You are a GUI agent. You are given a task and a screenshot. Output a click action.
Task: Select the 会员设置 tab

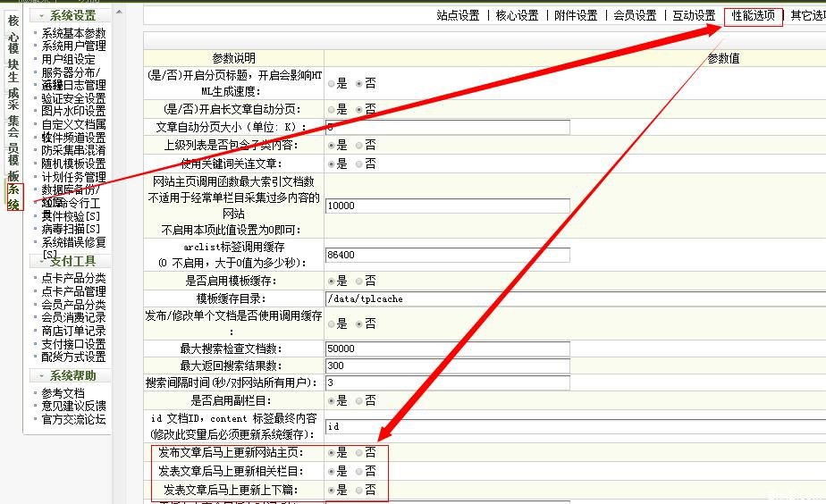(x=635, y=15)
